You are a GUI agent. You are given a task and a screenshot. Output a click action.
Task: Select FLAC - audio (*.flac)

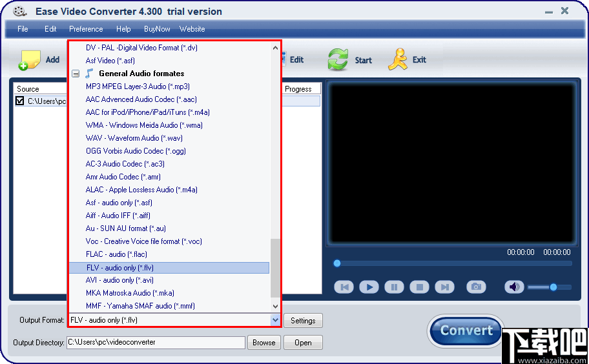pos(116,254)
